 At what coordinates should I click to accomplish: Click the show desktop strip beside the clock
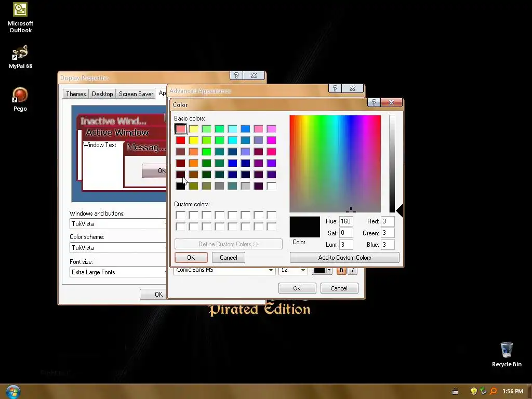click(529, 392)
